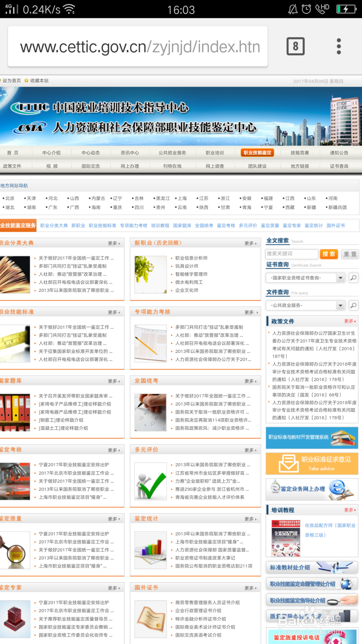Click the CETTIC logo in header
362x644 pixels.
pos(30,107)
